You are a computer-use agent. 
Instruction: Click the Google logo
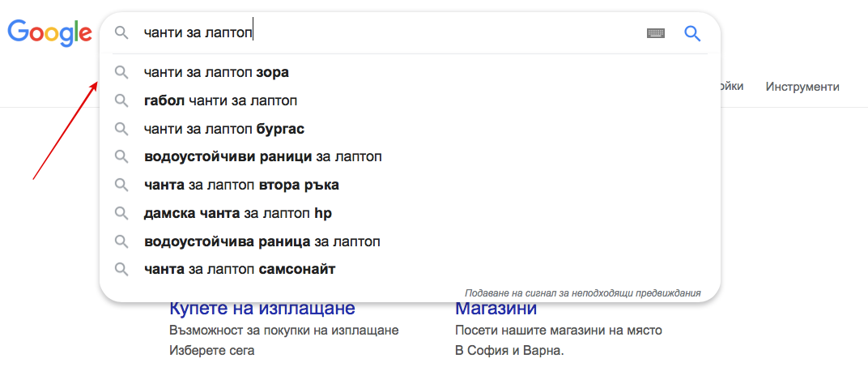point(50,32)
